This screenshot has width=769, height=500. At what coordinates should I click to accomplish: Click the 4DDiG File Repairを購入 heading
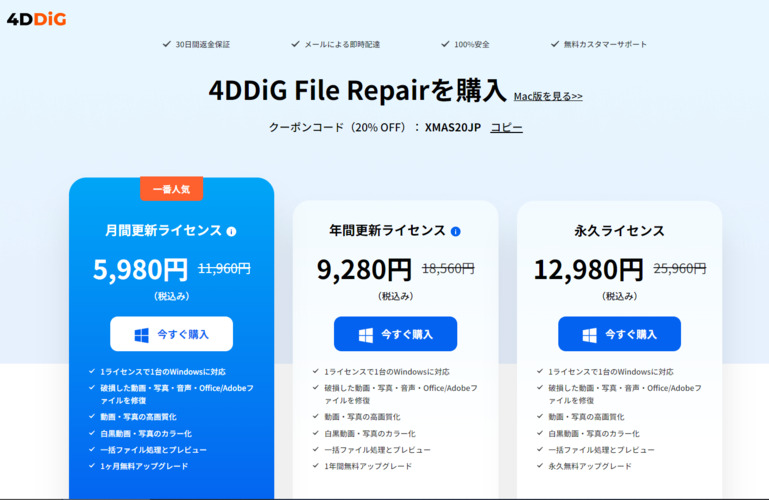coord(358,91)
